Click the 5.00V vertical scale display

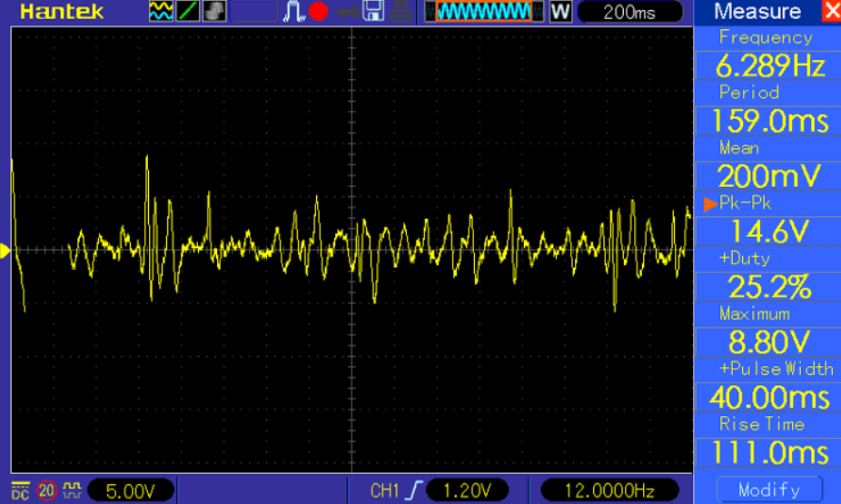point(131,490)
